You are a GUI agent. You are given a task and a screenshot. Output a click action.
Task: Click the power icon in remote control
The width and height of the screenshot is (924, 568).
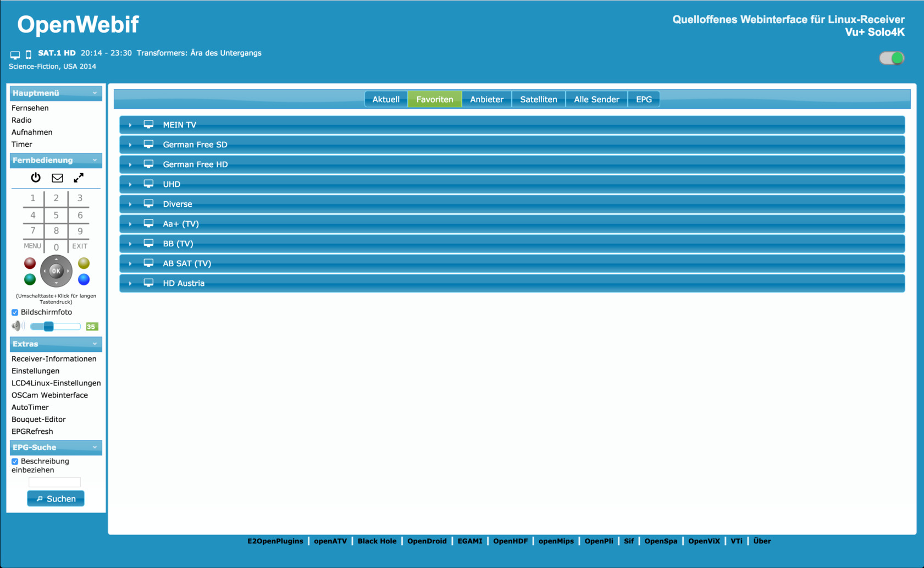(36, 178)
